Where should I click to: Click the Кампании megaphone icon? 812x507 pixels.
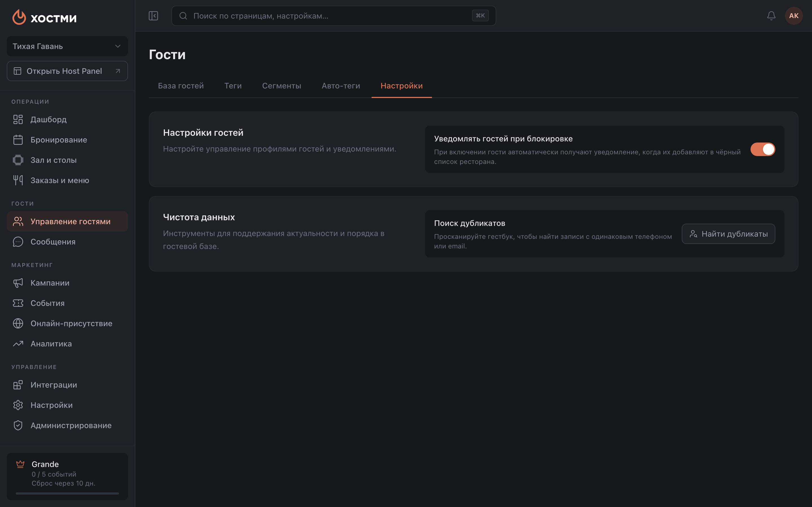tap(18, 283)
